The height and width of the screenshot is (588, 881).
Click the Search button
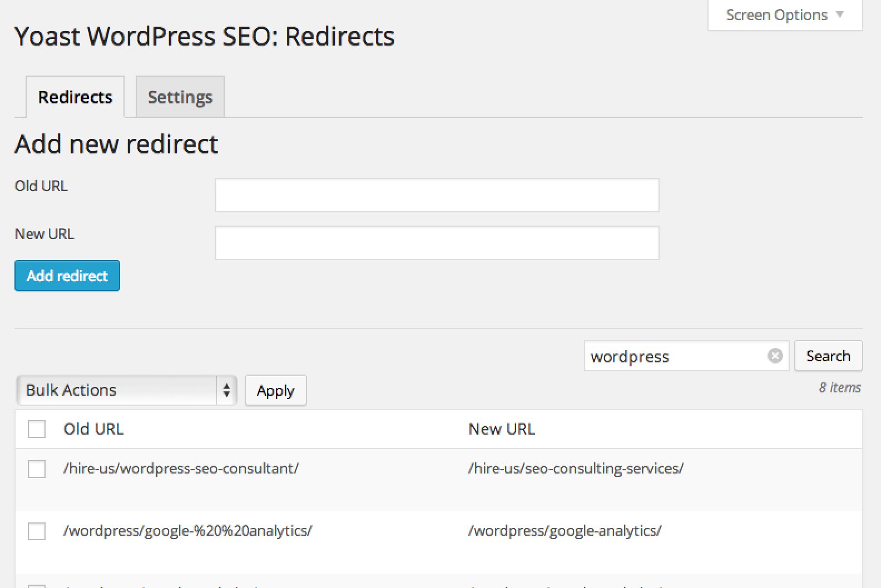point(828,356)
